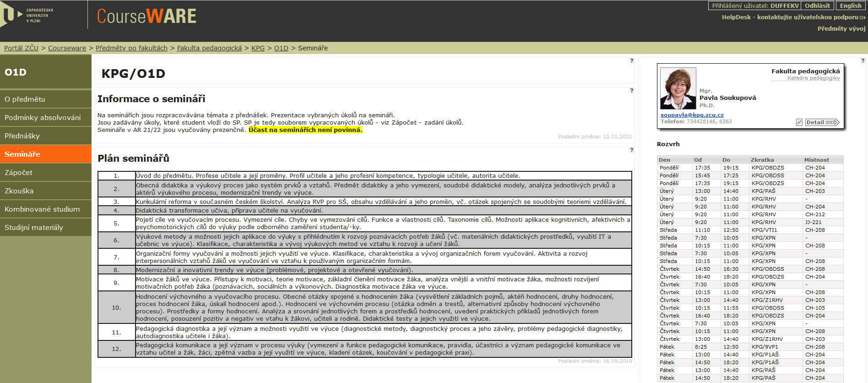Follow the Předměty po fakultách breadcrumb
868x383 pixels.
click(x=131, y=48)
